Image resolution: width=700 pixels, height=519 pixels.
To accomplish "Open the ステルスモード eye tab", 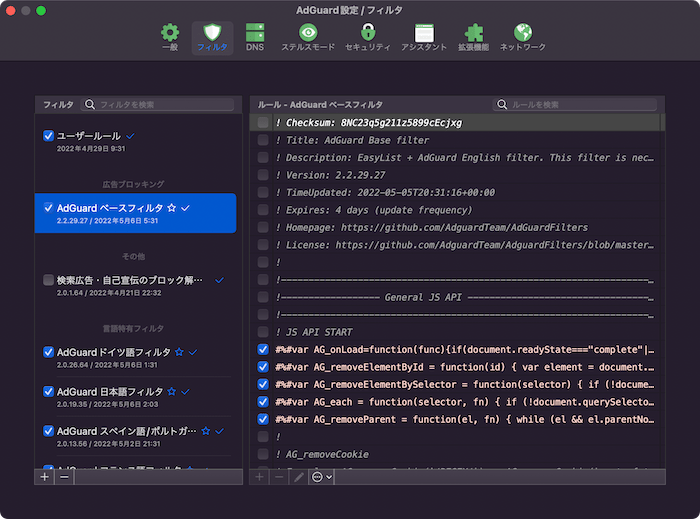I will (x=308, y=37).
